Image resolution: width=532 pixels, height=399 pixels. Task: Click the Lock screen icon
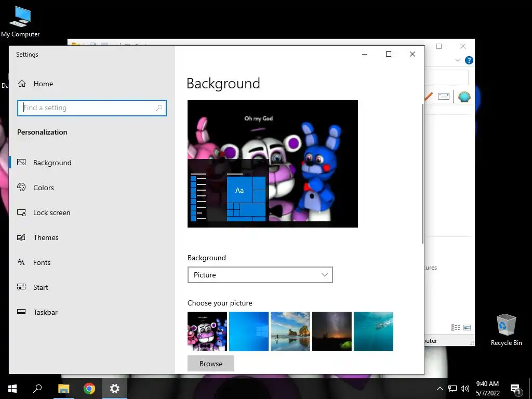pos(21,212)
